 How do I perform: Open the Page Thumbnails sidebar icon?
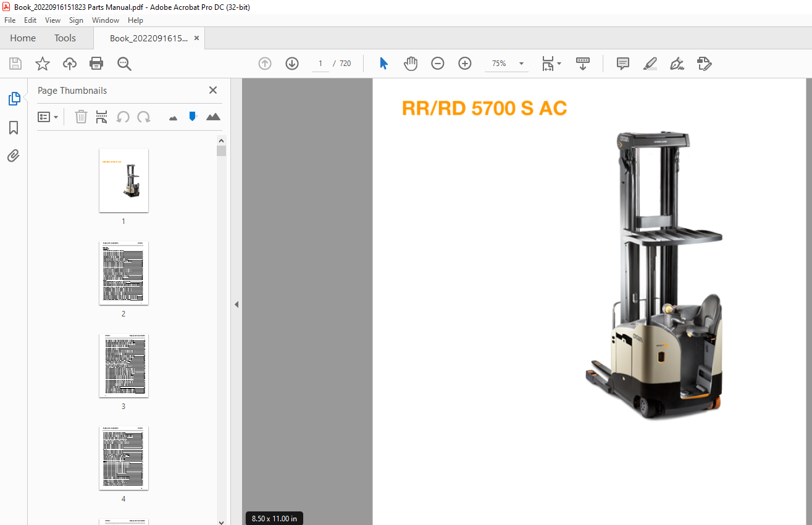[x=14, y=99]
